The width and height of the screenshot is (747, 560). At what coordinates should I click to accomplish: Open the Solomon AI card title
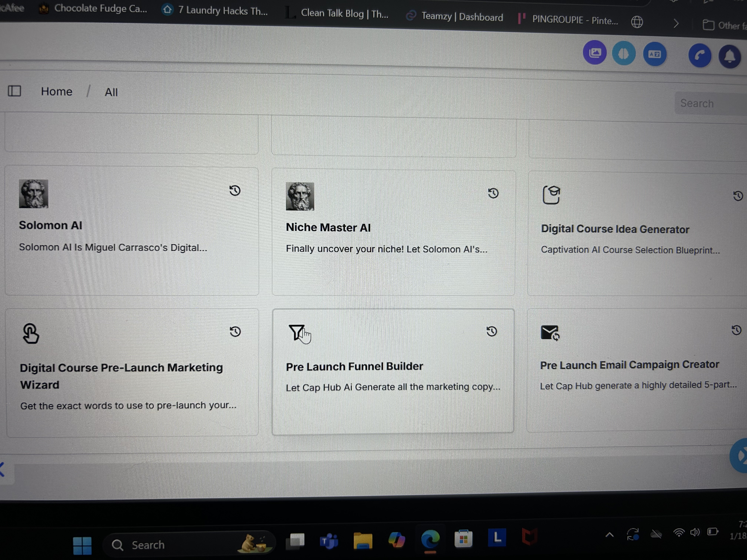click(51, 225)
